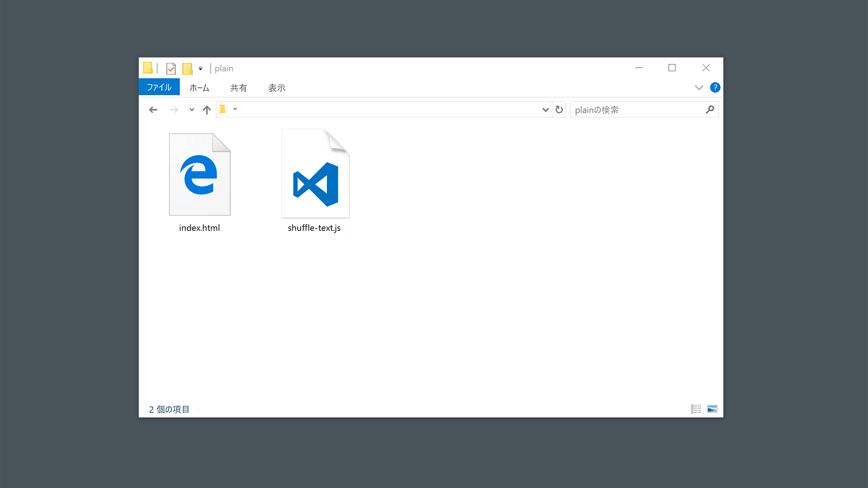
Task: Open the 共有 ribbon tab
Action: 238,88
